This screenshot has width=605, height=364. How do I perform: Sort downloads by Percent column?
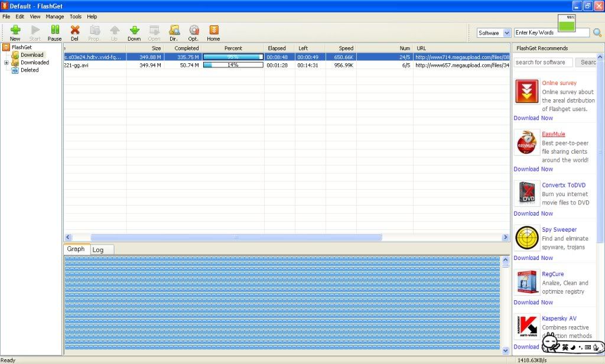233,48
